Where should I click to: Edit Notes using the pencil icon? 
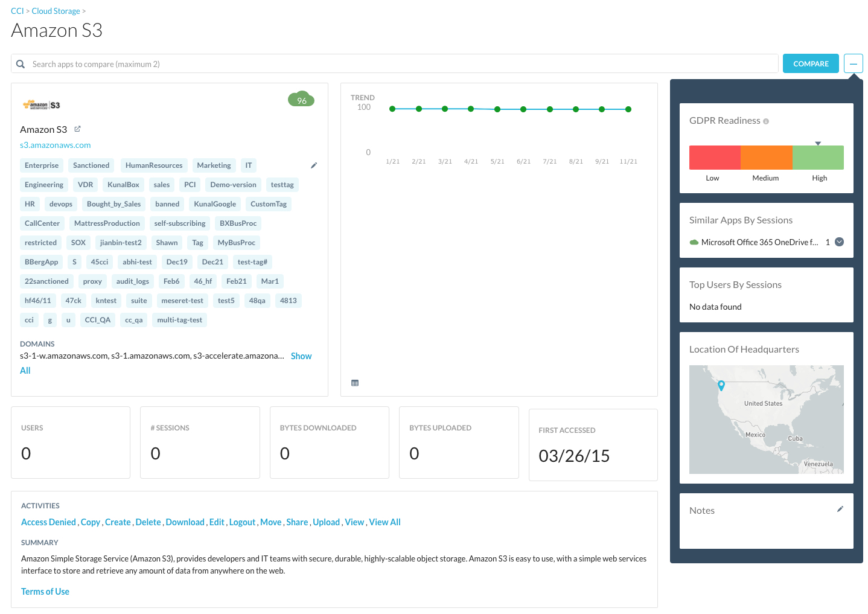pyautogui.click(x=840, y=509)
